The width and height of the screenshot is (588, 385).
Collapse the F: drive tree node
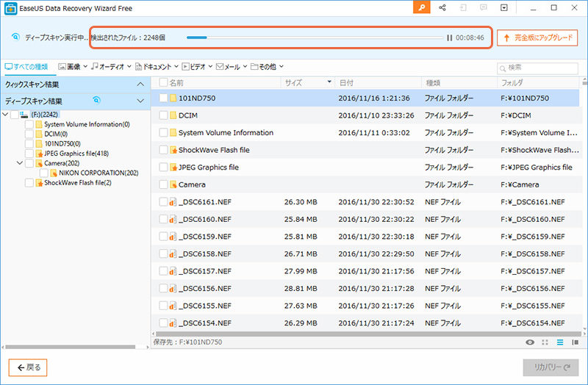click(x=5, y=115)
